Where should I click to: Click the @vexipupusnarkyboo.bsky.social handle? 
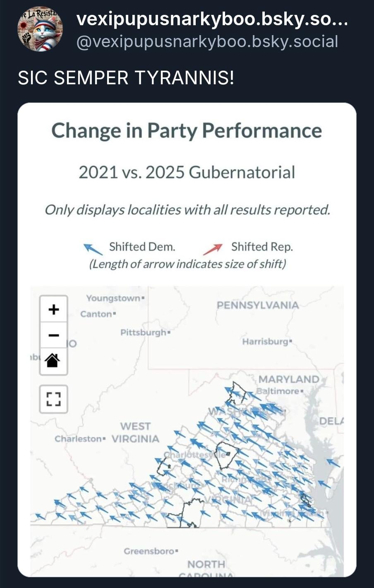pyautogui.click(x=207, y=41)
